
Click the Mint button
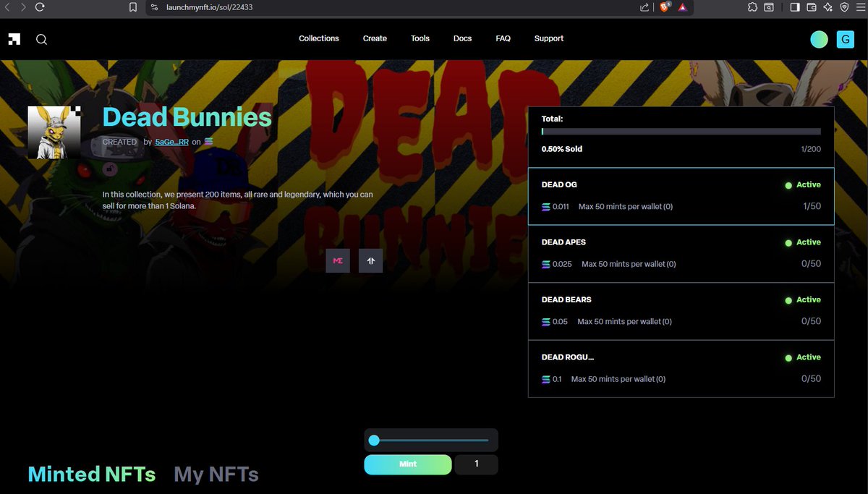[408, 464]
